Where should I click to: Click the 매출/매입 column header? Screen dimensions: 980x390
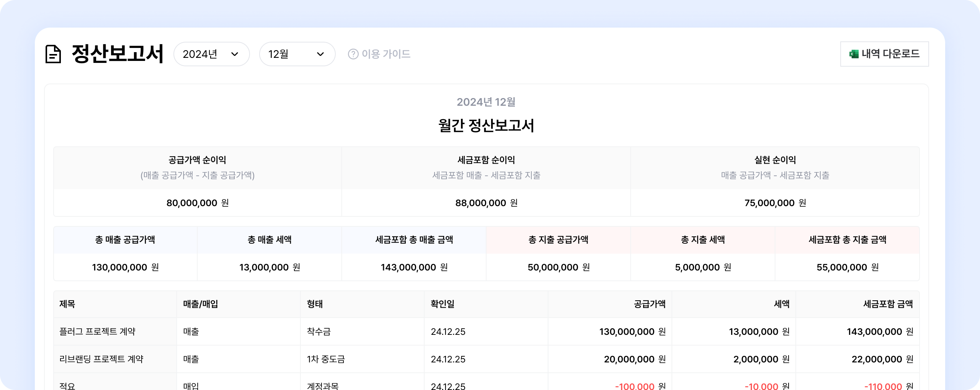pyautogui.click(x=201, y=304)
